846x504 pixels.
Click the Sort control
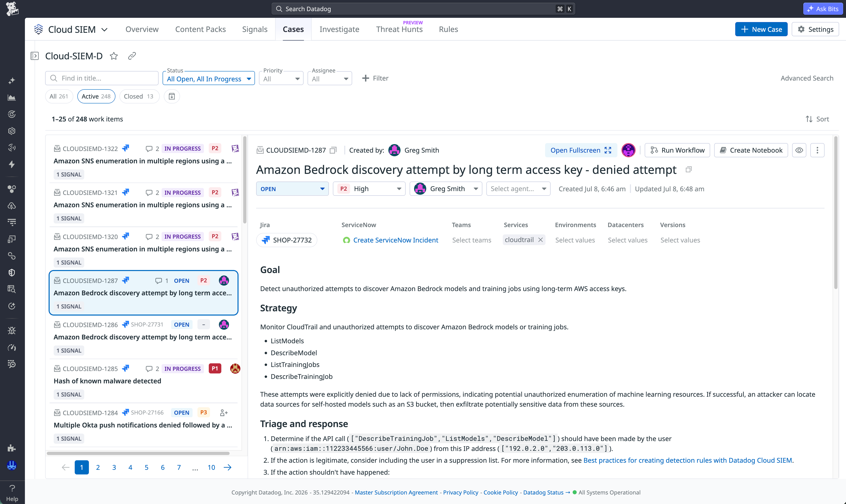pos(817,119)
